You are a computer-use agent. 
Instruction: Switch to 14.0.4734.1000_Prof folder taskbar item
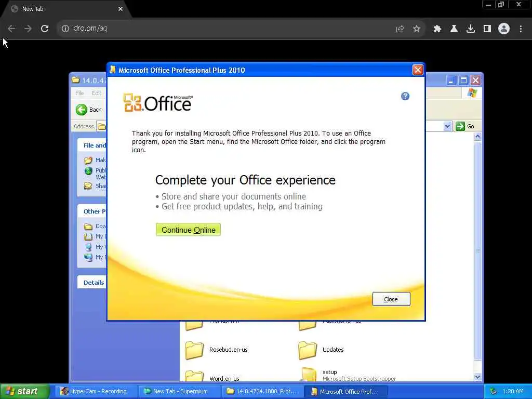[262, 391]
